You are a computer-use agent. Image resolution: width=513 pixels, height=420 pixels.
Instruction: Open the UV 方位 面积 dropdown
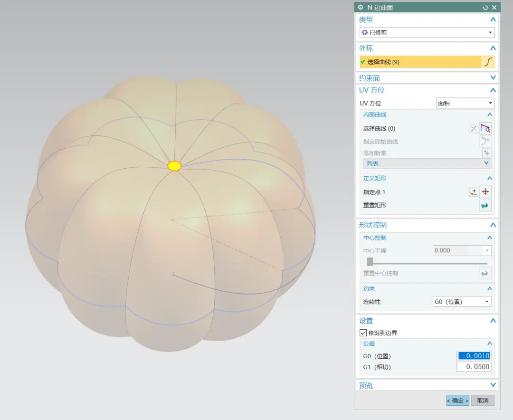click(465, 103)
